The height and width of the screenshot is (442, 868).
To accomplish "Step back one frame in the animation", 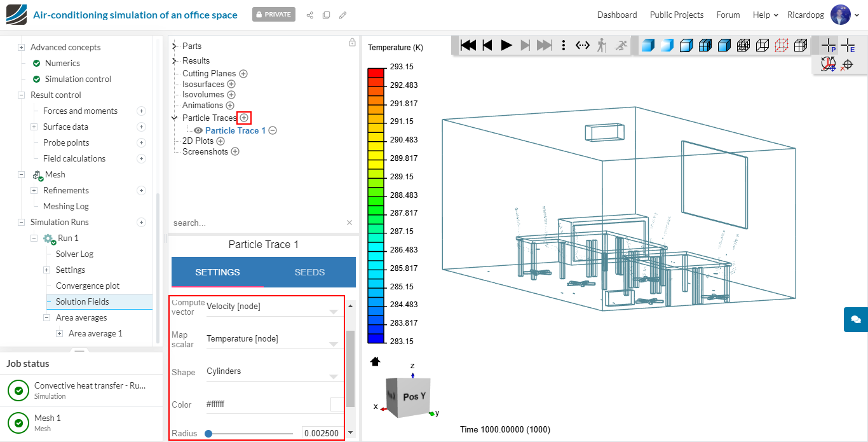I will (487, 45).
